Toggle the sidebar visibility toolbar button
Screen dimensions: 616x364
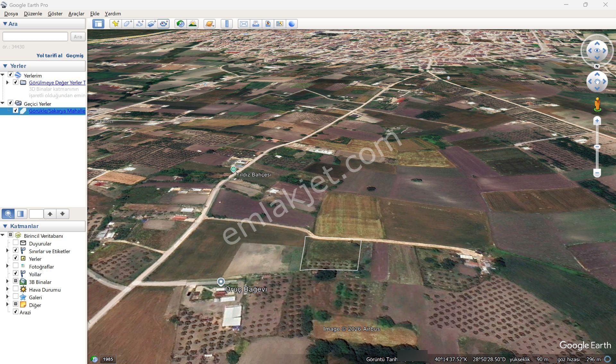coord(98,24)
